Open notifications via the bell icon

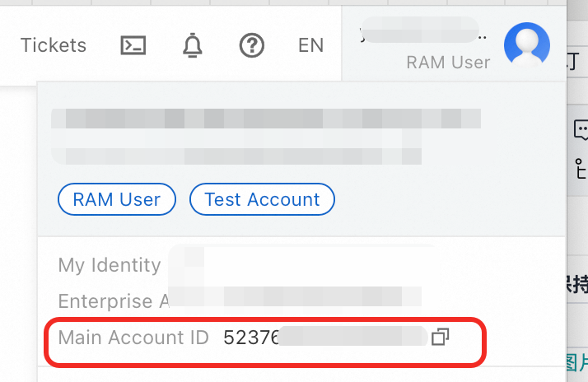click(192, 45)
